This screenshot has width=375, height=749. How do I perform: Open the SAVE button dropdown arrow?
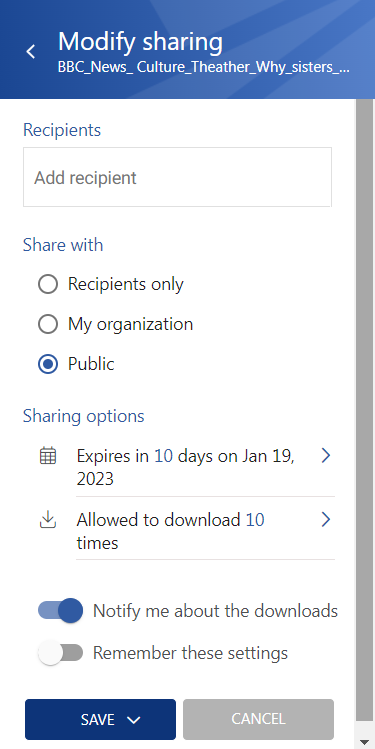tap(134, 720)
